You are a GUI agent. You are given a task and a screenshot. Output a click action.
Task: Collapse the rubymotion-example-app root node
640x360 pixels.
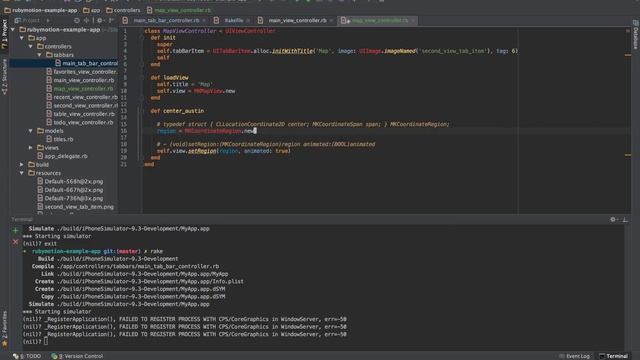(13, 30)
